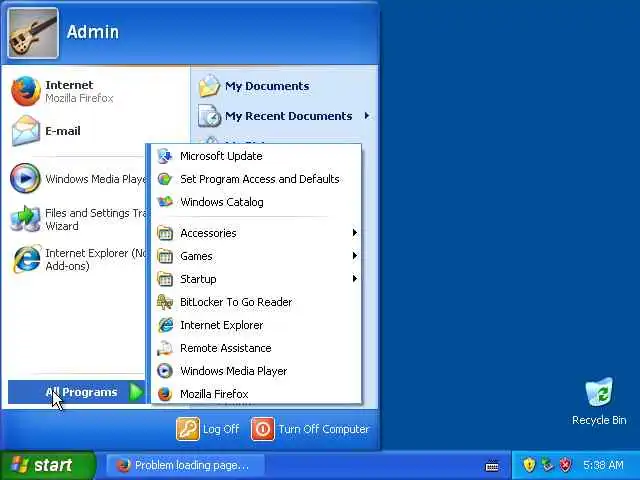Select the Remote Assistance menu text

tap(226, 348)
